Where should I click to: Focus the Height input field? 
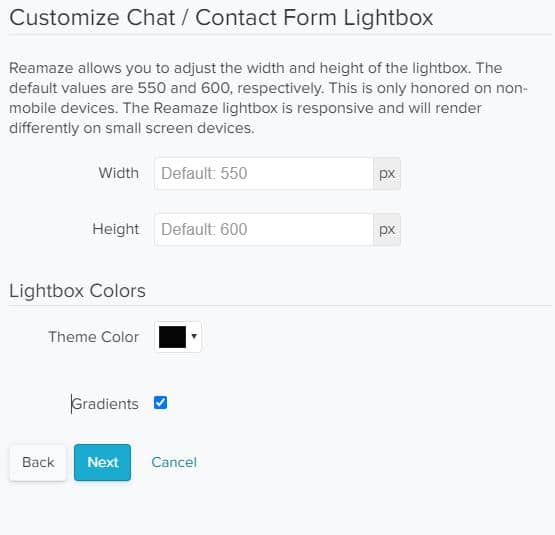[x=264, y=229]
